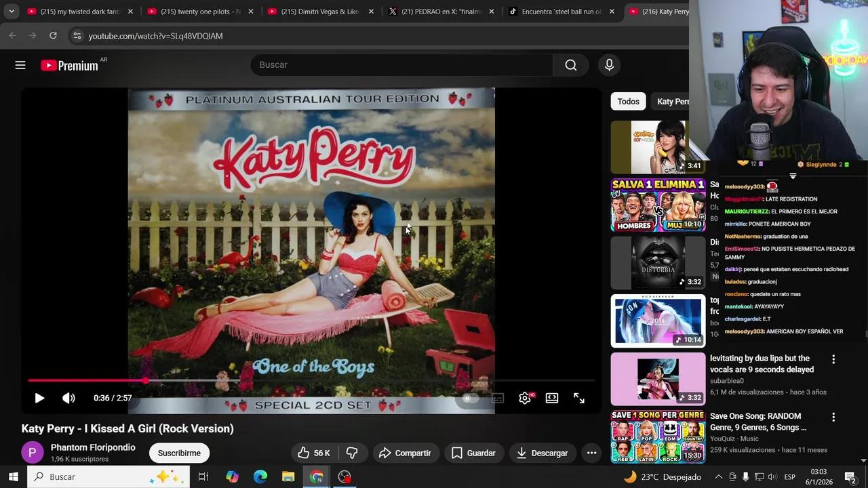Screen dimensions: 868x488
Task: Toggle subtitles in the video player
Action: [x=498, y=398]
